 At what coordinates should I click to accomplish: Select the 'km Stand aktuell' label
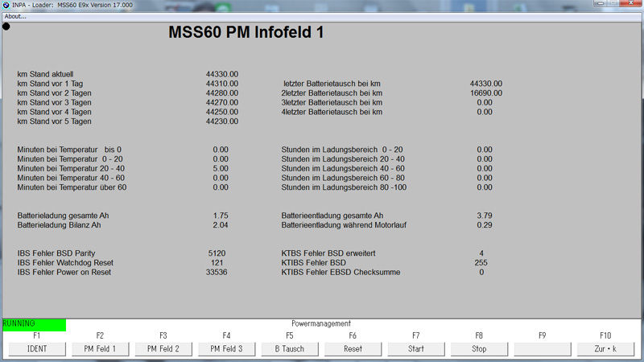45,74
